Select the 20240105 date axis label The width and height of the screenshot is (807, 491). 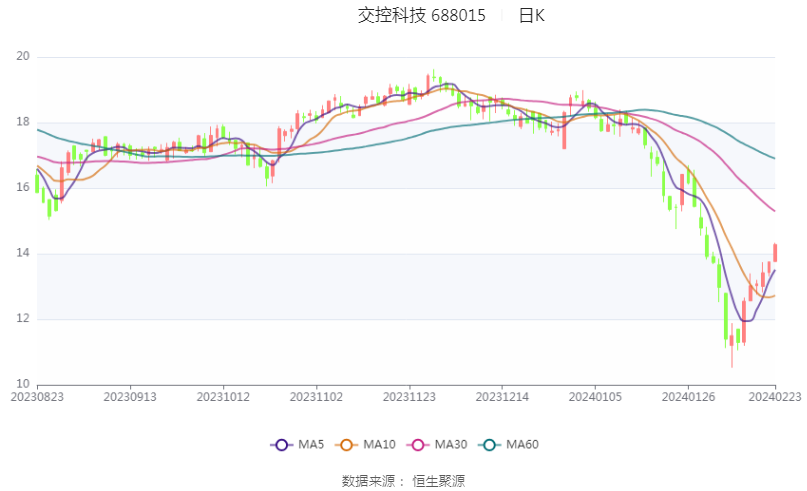(x=595, y=397)
